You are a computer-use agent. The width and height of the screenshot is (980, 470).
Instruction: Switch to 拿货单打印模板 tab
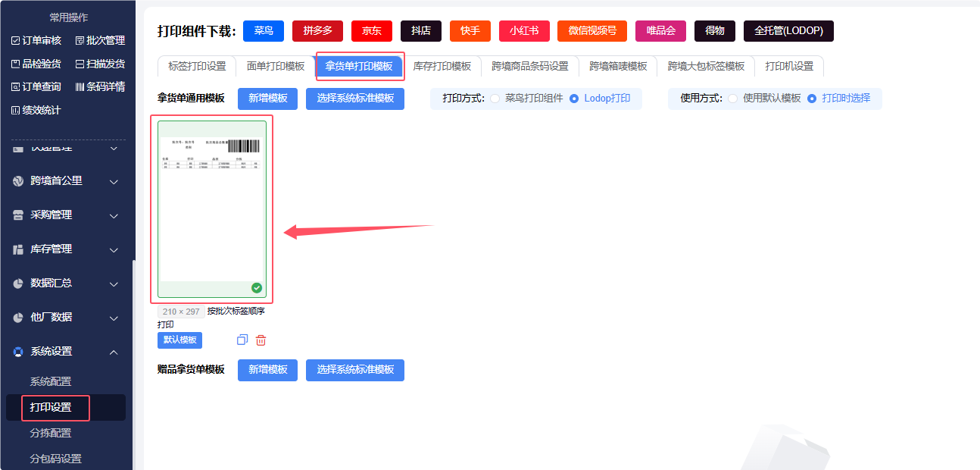coord(359,67)
